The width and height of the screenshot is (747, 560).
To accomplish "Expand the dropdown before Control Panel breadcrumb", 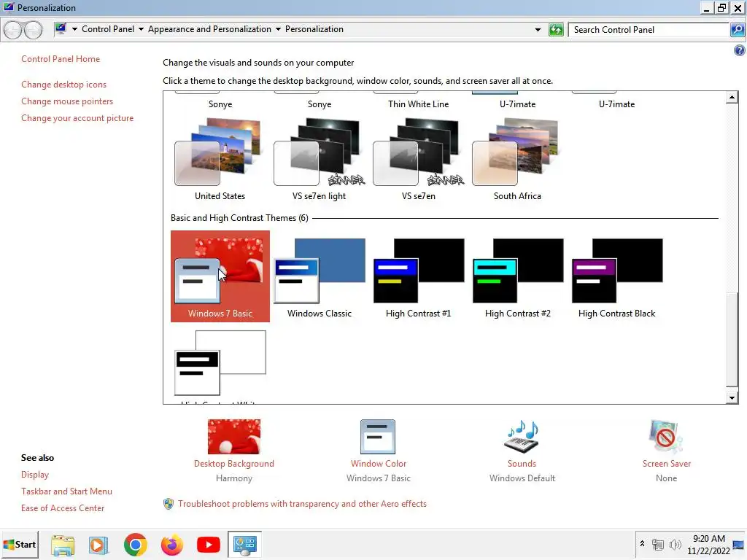I will (x=75, y=29).
